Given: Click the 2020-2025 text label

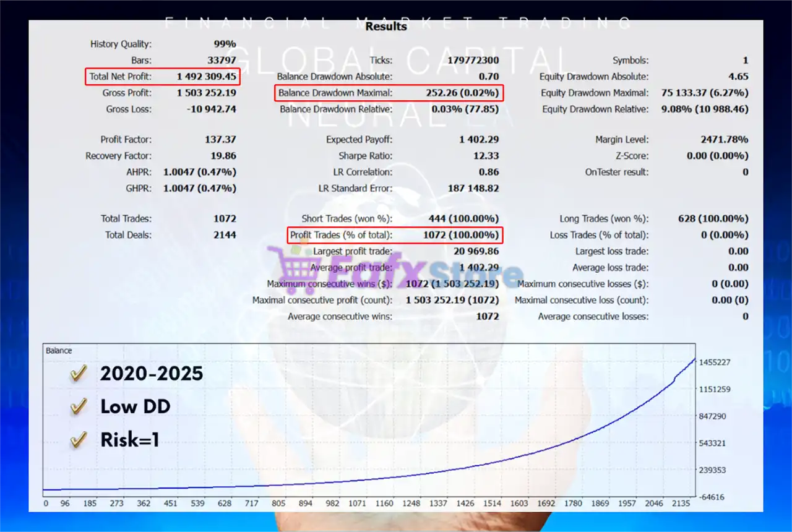Looking at the screenshot, I should coord(152,373).
